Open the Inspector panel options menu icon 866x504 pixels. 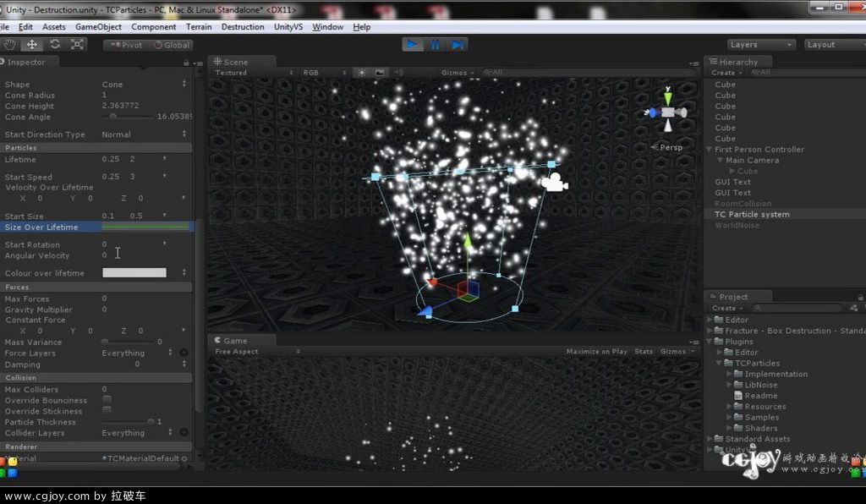coord(198,63)
